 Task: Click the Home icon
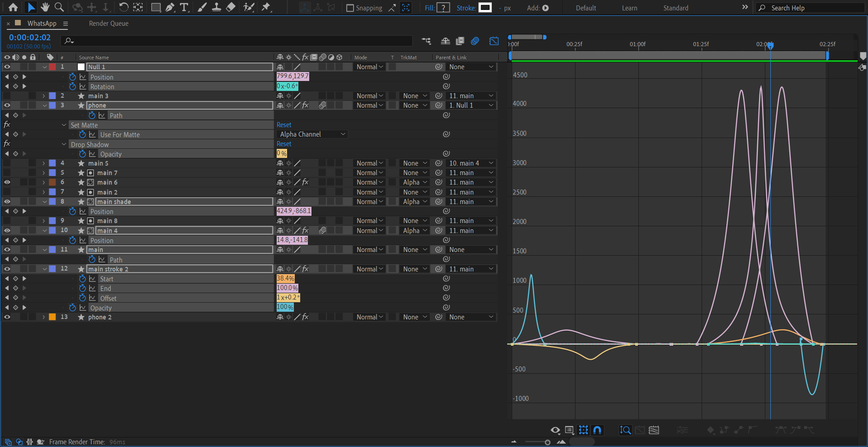(x=13, y=7)
